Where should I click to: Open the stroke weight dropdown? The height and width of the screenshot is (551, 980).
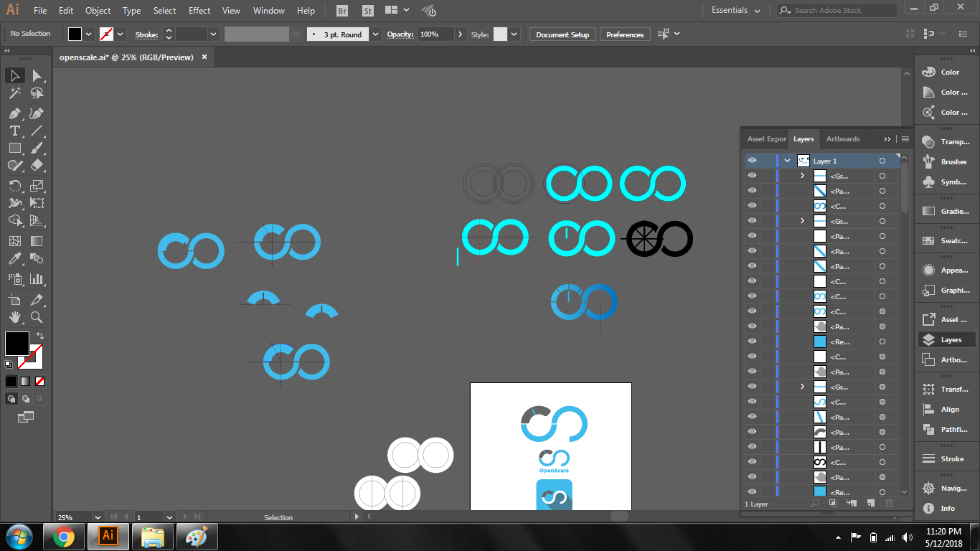point(214,34)
